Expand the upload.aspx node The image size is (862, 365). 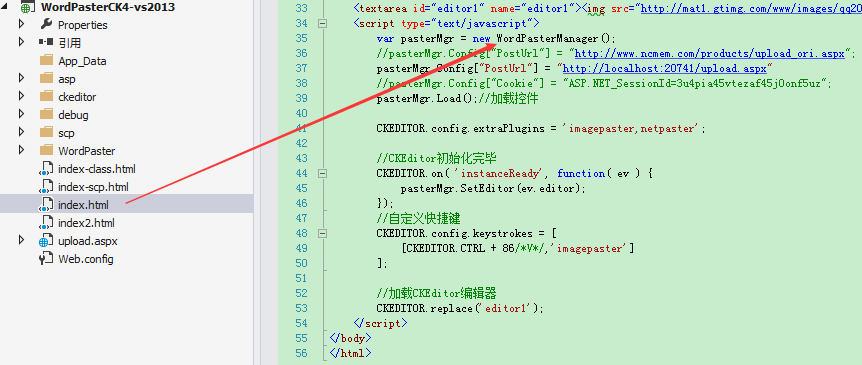(21, 241)
